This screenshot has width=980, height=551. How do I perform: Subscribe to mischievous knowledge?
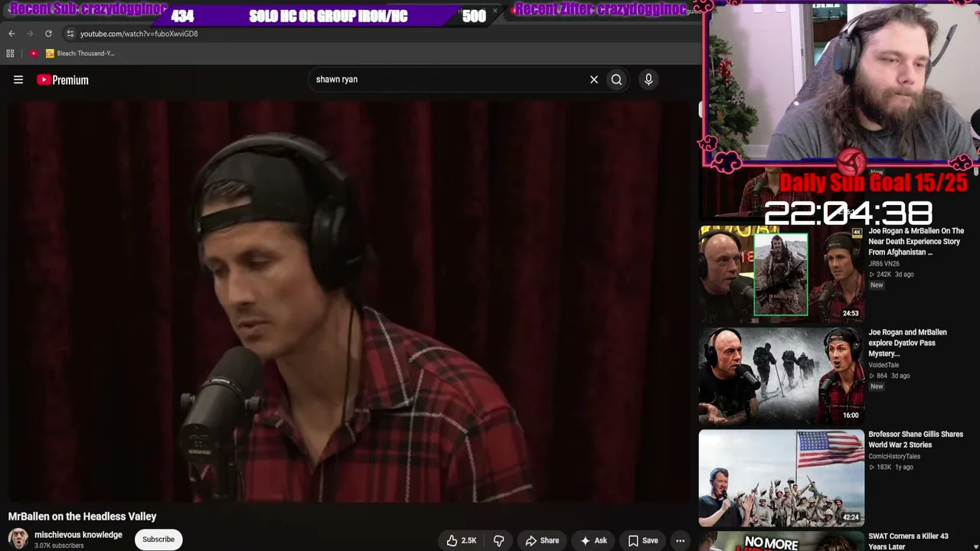[158, 540]
